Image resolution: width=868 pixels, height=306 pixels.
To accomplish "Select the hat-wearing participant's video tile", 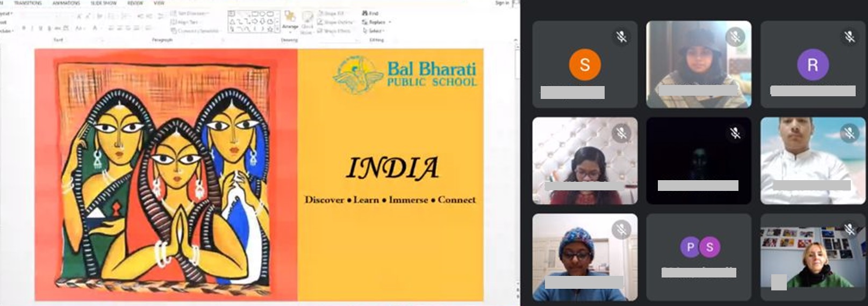I will 699,65.
